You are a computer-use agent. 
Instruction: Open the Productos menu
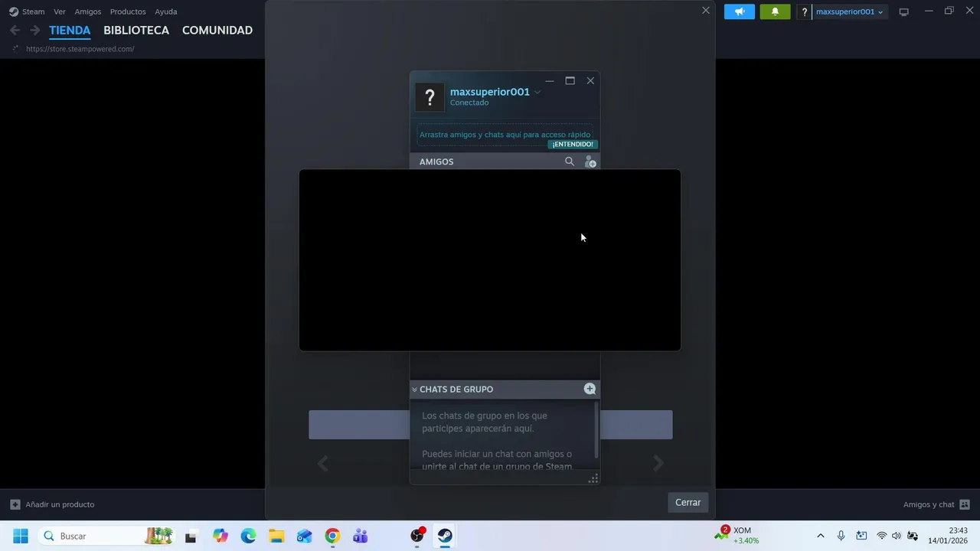click(128, 11)
